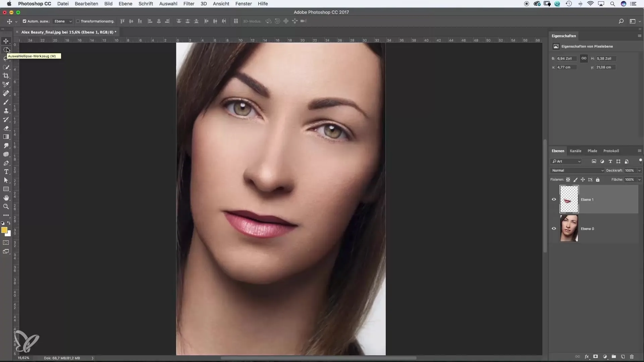Add a layer style with fx button
The image size is (644, 362).
tap(587, 357)
